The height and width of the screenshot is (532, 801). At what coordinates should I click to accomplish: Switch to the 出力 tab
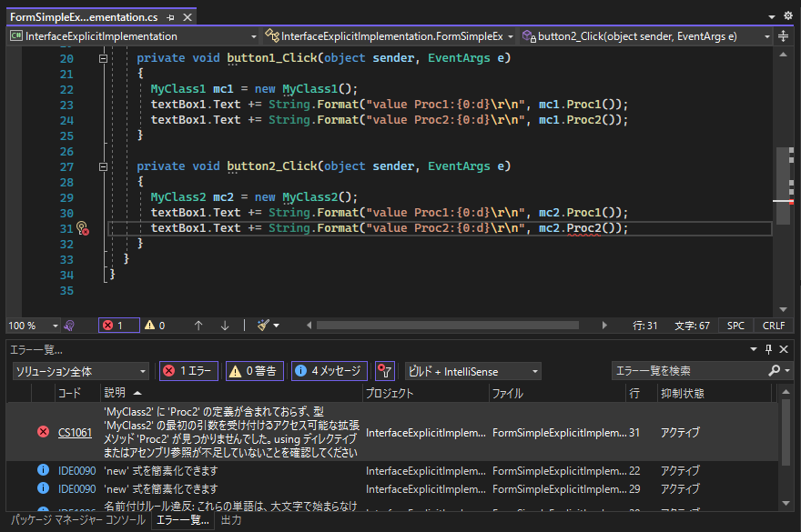(231, 520)
